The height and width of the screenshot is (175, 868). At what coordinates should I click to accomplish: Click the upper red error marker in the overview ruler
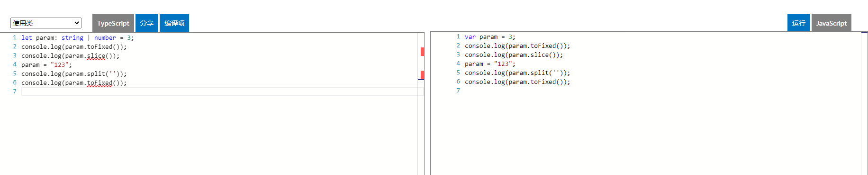tap(422, 52)
